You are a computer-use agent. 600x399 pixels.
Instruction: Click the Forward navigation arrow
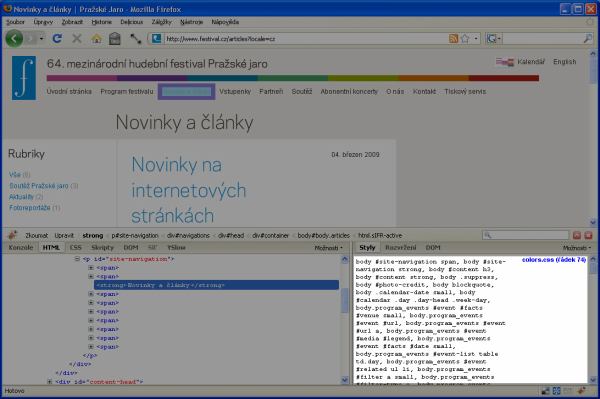pos(31,39)
